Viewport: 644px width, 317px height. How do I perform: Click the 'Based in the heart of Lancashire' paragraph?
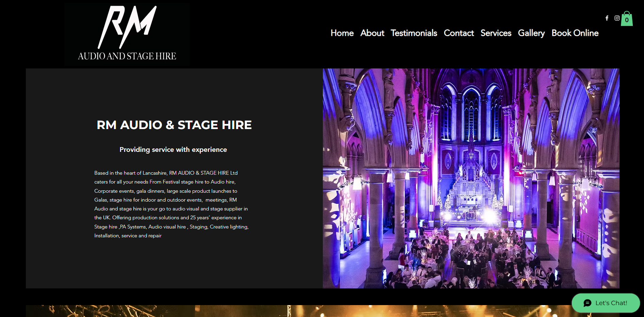click(171, 204)
